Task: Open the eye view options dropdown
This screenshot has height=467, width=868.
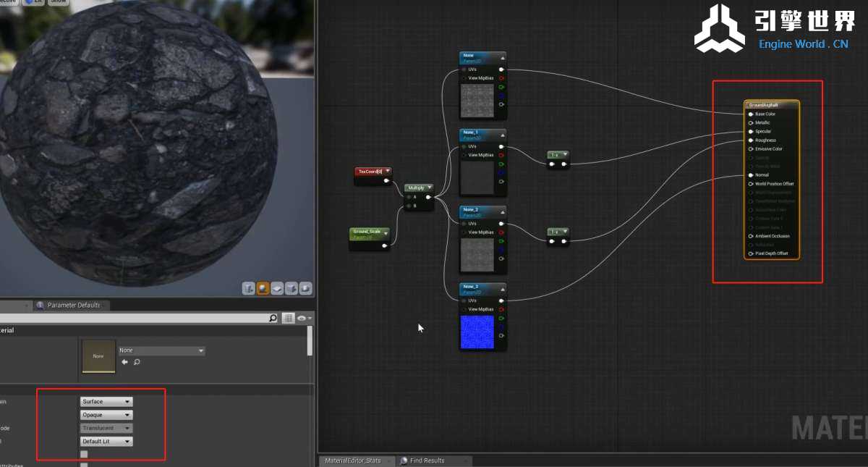Action: click(305, 318)
